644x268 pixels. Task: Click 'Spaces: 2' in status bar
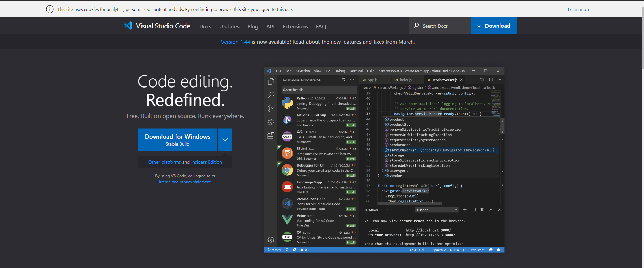(x=439, y=250)
